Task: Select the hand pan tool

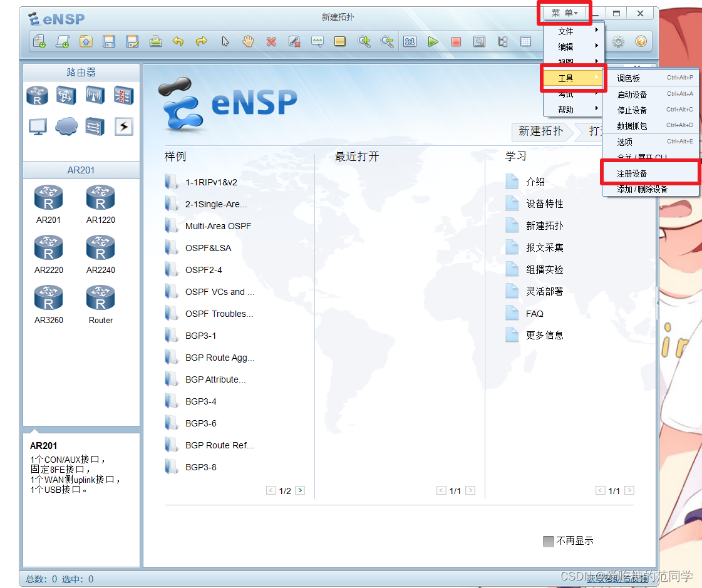Action: (248, 41)
